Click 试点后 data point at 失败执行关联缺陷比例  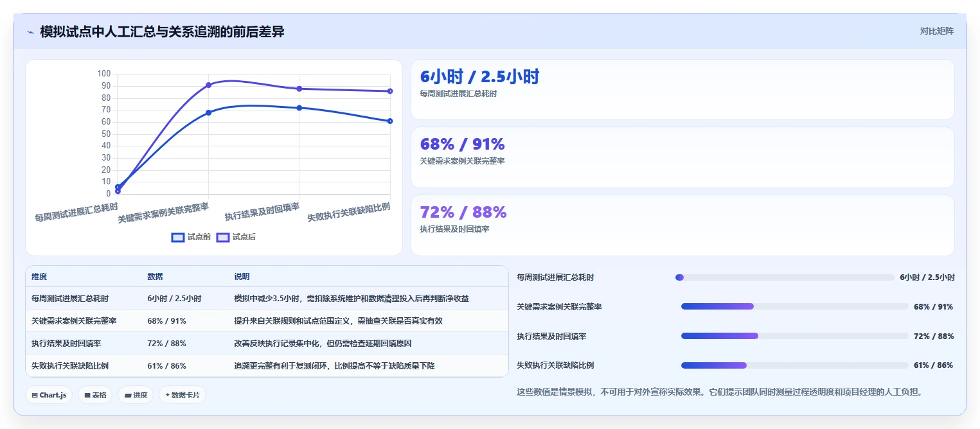coord(390,91)
